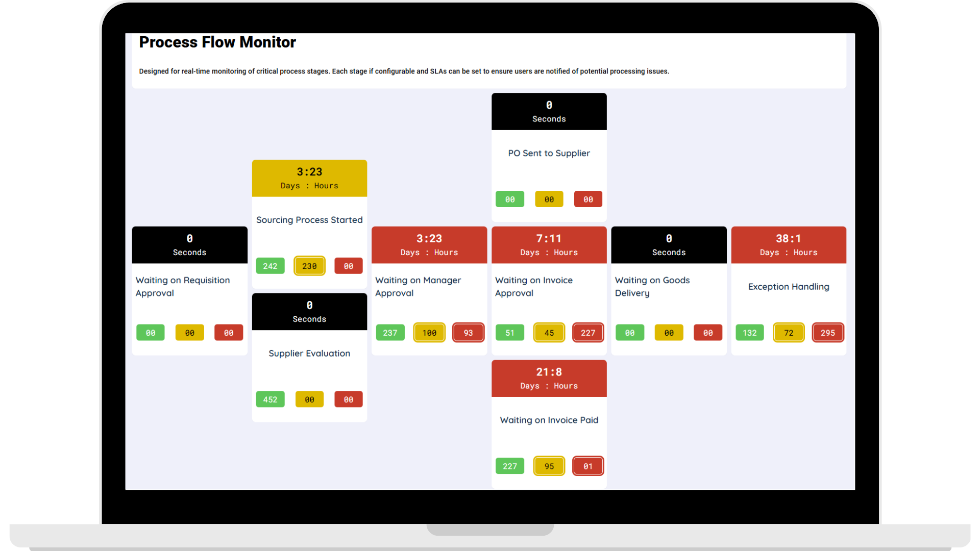Open red 93 badge under Manager Approval
This screenshot has width=980, height=551.
(x=469, y=333)
